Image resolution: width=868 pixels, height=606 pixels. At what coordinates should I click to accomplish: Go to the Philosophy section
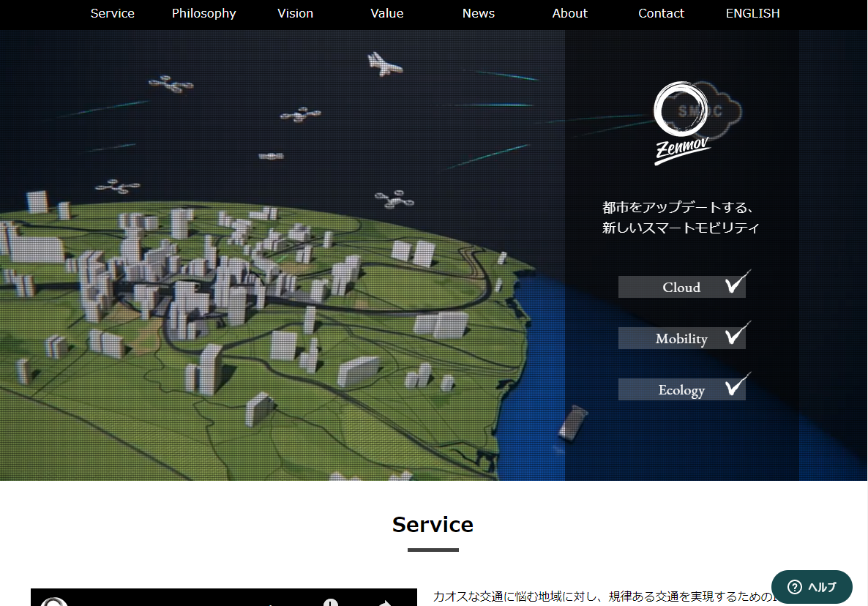click(204, 13)
